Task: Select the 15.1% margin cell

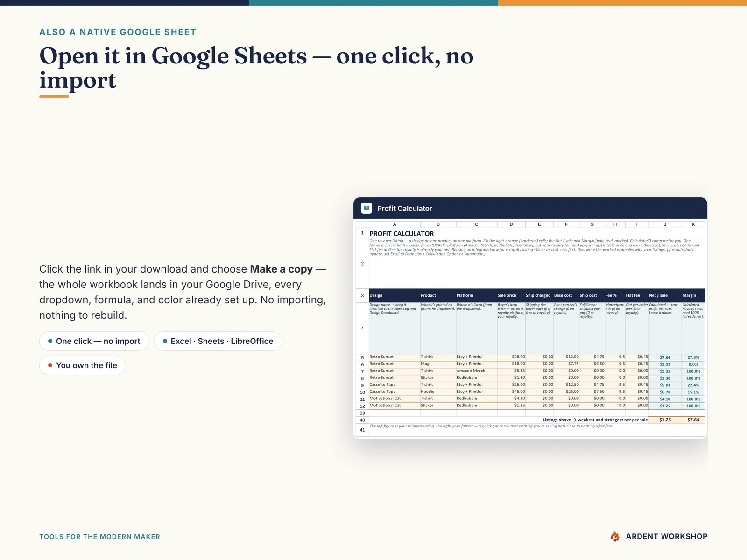Action: [x=693, y=392]
